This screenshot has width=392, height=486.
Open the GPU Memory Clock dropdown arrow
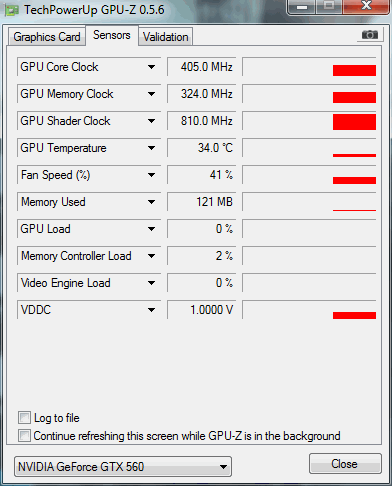151,94
